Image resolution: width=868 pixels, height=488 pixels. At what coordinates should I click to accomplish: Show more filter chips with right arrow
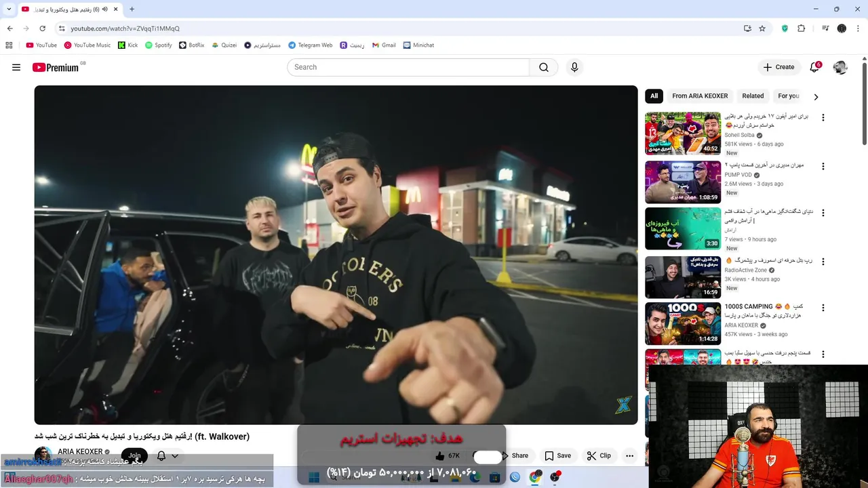pyautogui.click(x=816, y=97)
